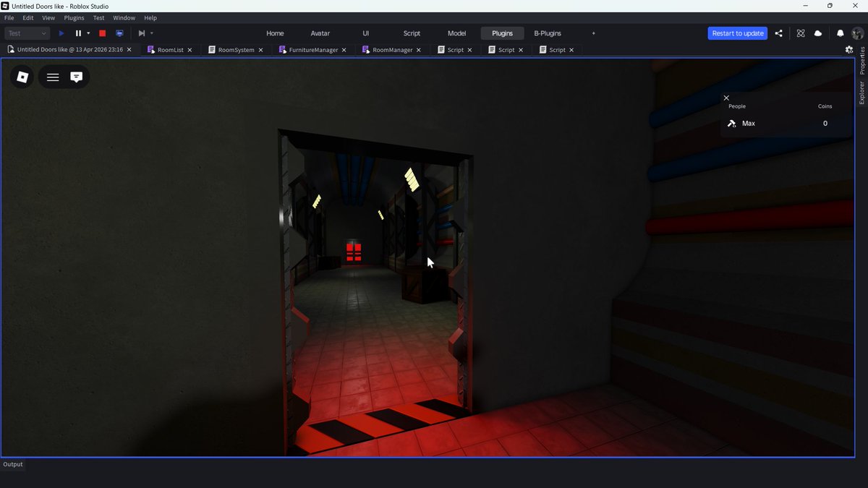Click the step-forward icon
This screenshot has height=488, width=868.
pos(142,33)
